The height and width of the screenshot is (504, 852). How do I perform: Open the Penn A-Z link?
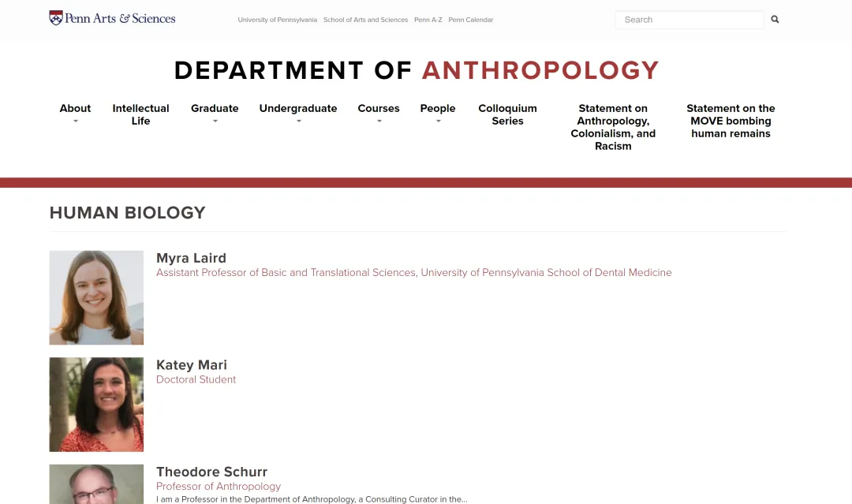tap(428, 20)
